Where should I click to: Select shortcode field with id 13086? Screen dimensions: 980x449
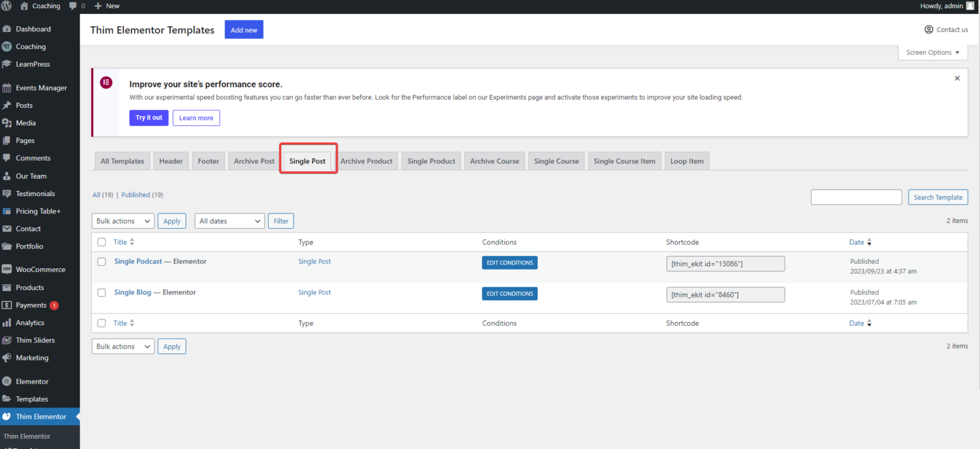725,263
